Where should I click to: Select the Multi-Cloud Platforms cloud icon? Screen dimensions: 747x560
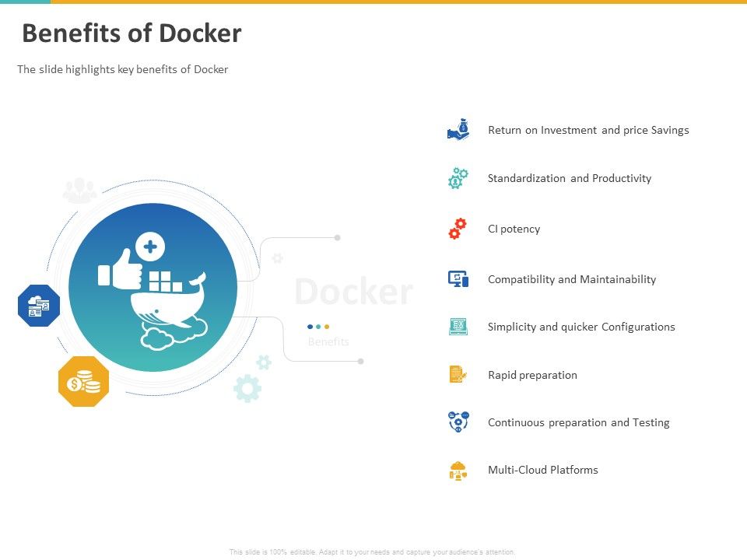tap(458, 469)
